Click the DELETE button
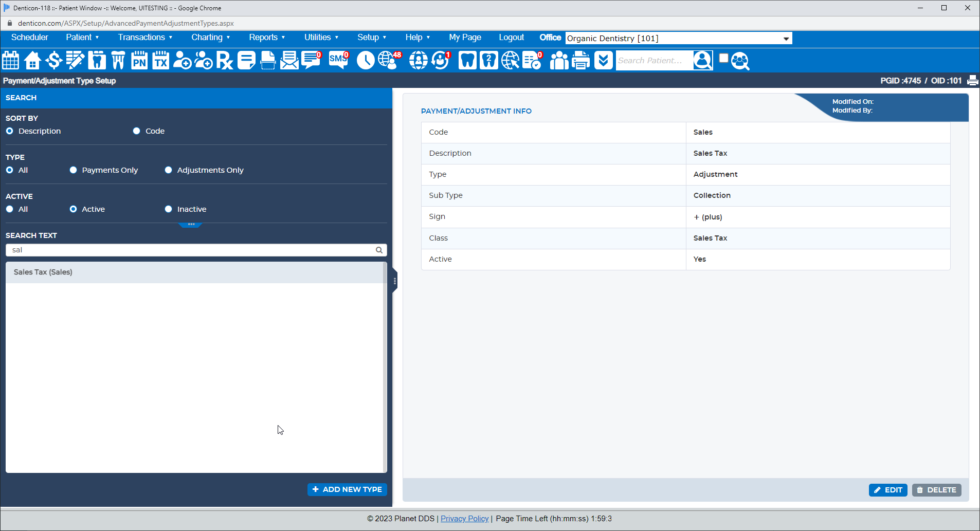Viewport: 980px width, 531px height. tap(936, 490)
